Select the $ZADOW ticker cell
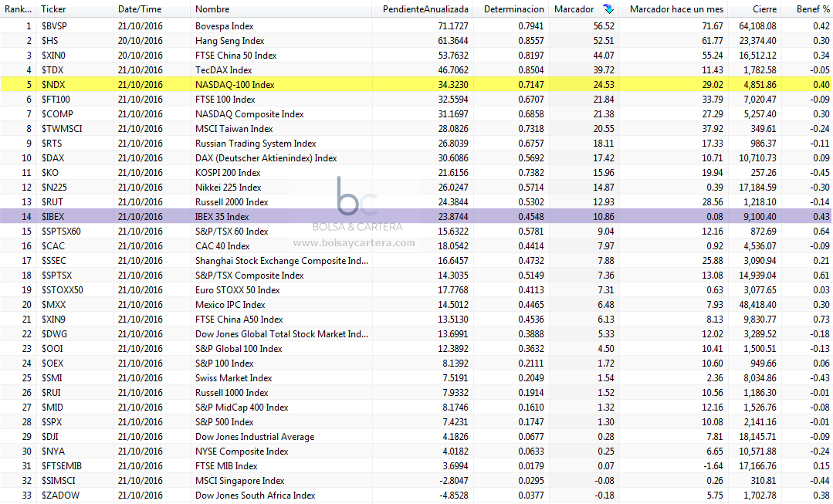The height and width of the screenshot is (504, 833). (60, 496)
